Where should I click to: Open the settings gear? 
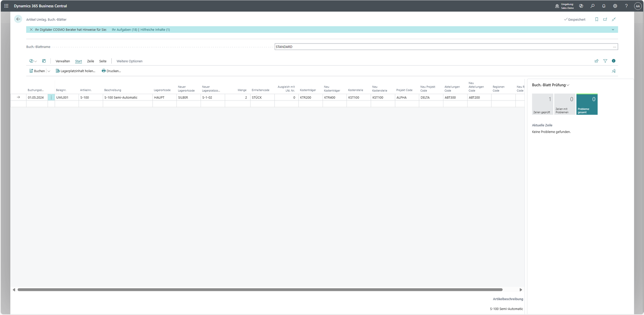tap(615, 6)
